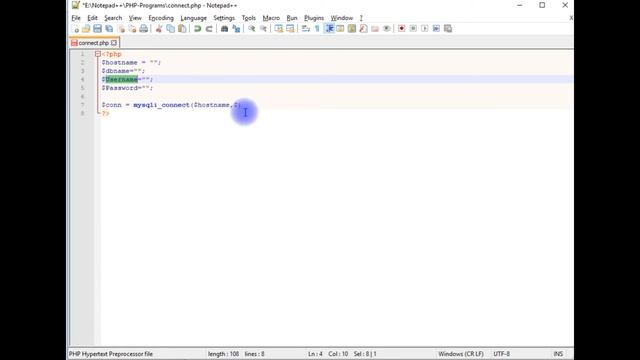Screen dimensions: 640x360
Task: Click the Windows (CR LF) status entry
Action: [461, 354]
